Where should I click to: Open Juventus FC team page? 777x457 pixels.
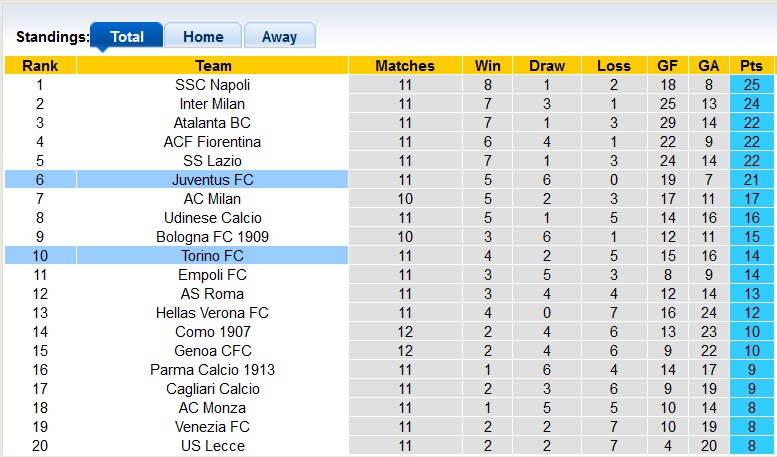212,180
